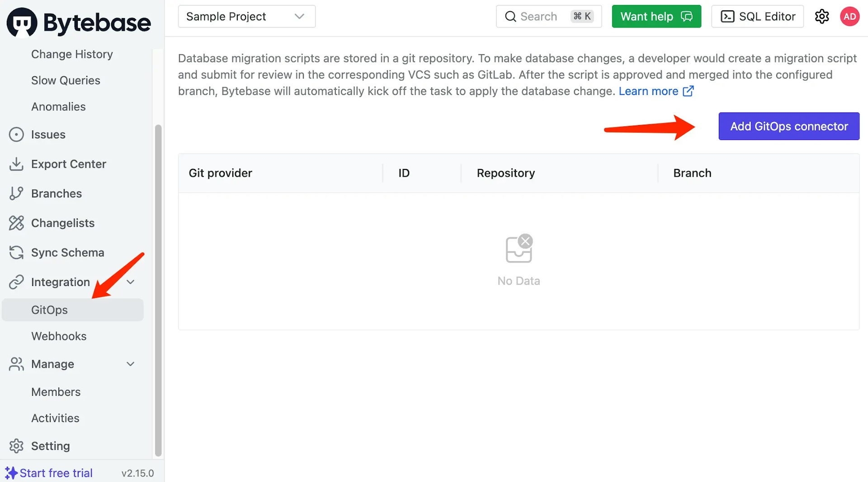Open the Sample Project dropdown
The image size is (868, 482).
pyautogui.click(x=247, y=17)
